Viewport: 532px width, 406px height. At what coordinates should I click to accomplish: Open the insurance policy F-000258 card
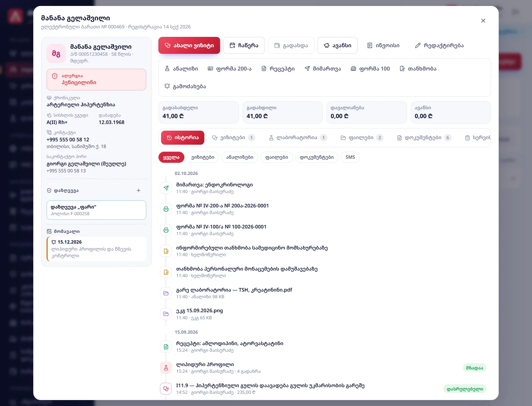tap(96, 210)
